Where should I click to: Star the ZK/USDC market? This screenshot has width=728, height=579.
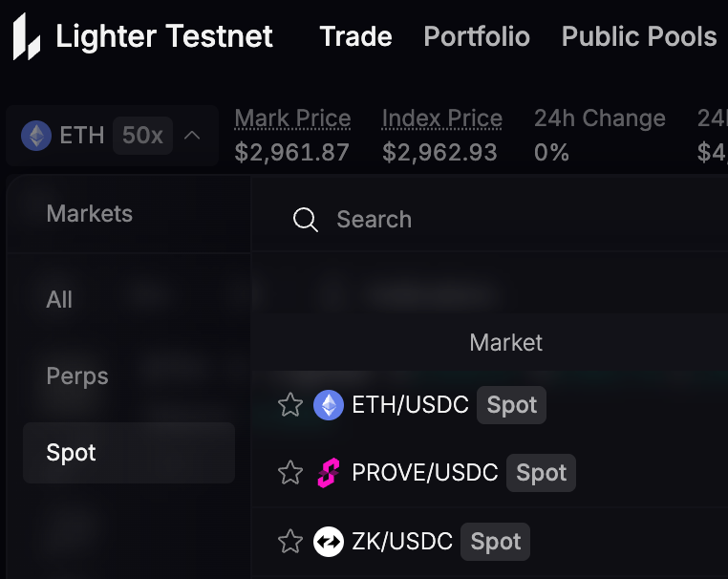pyautogui.click(x=290, y=542)
